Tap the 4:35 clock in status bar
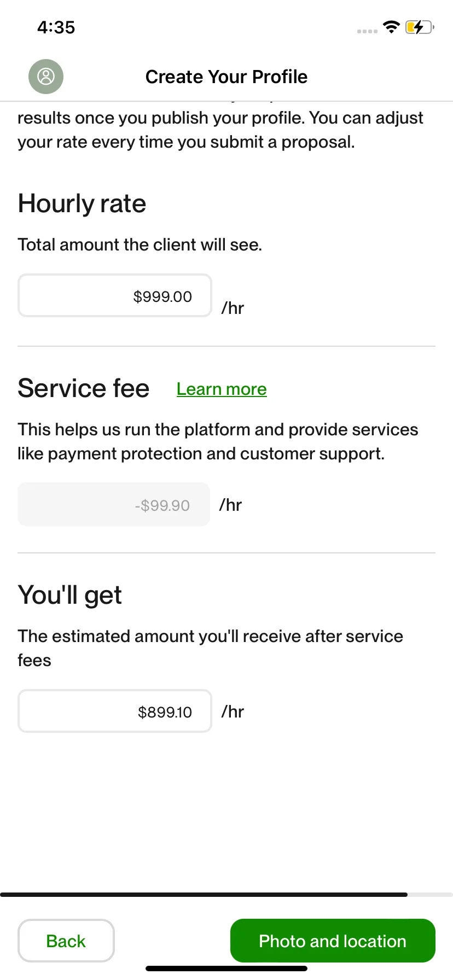This screenshot has height=980, width=453. click(56, 27)
